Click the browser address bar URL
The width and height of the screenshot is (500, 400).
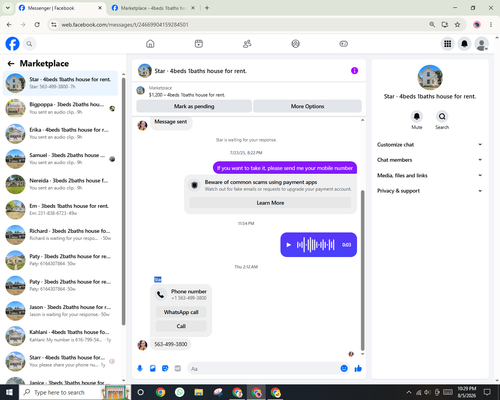(x=125, y=25)
